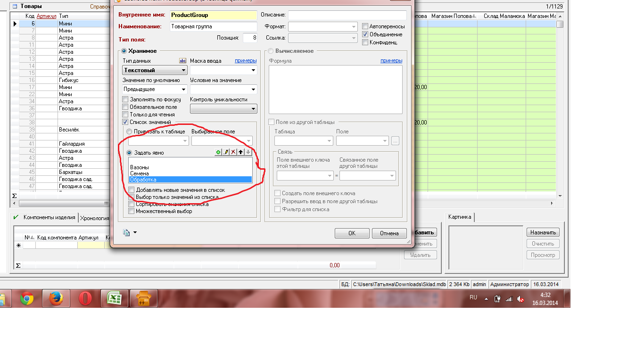This screenshot has height=362, width=644.
Task: Click the Назначить picture button
Action: click(543, 232)
